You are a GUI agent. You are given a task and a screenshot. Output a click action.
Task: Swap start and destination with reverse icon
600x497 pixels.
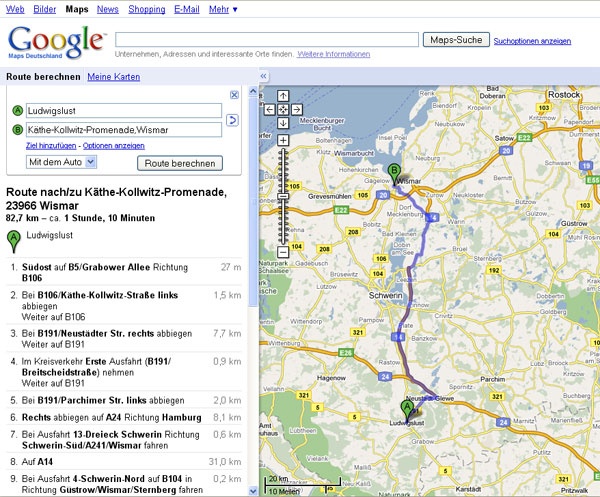[232, 120]
